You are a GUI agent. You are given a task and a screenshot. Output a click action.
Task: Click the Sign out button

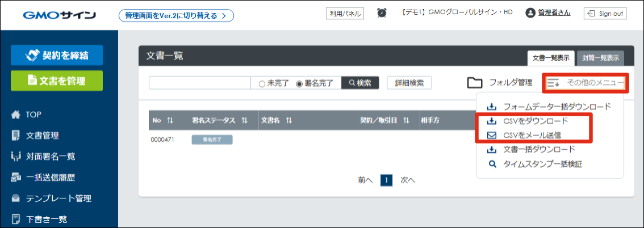tap(605, 13)
